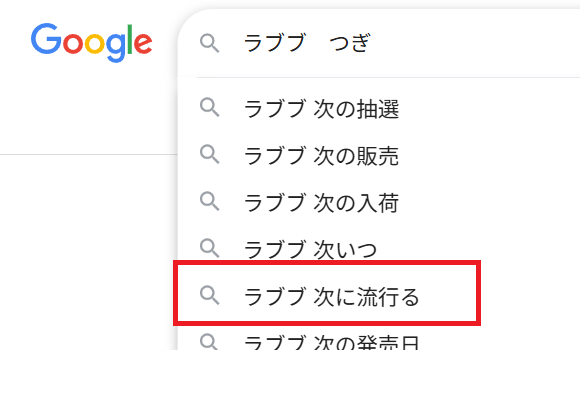The image size is (580, 401).
Task: Click the Google logo
Action: tap(91, 42)
